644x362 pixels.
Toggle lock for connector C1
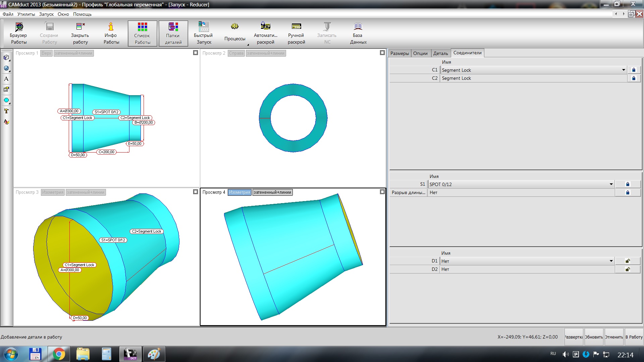tap(634, 70)
